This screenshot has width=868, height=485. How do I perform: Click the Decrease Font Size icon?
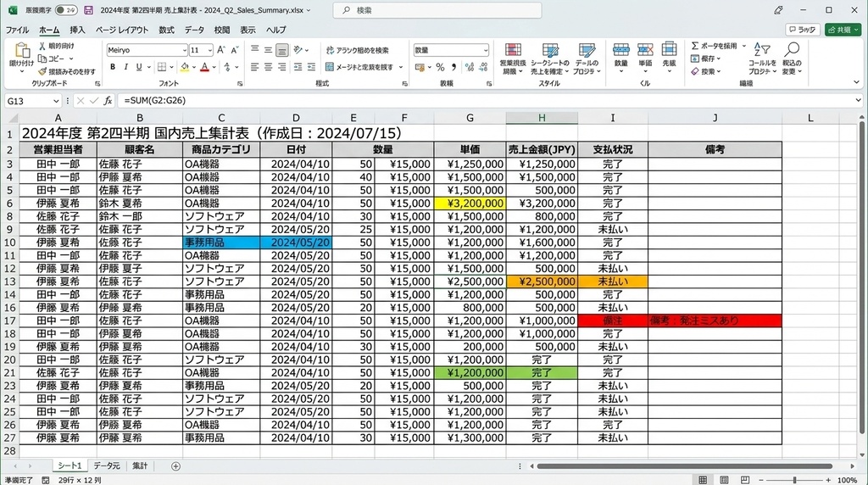(x=234, y=50)
